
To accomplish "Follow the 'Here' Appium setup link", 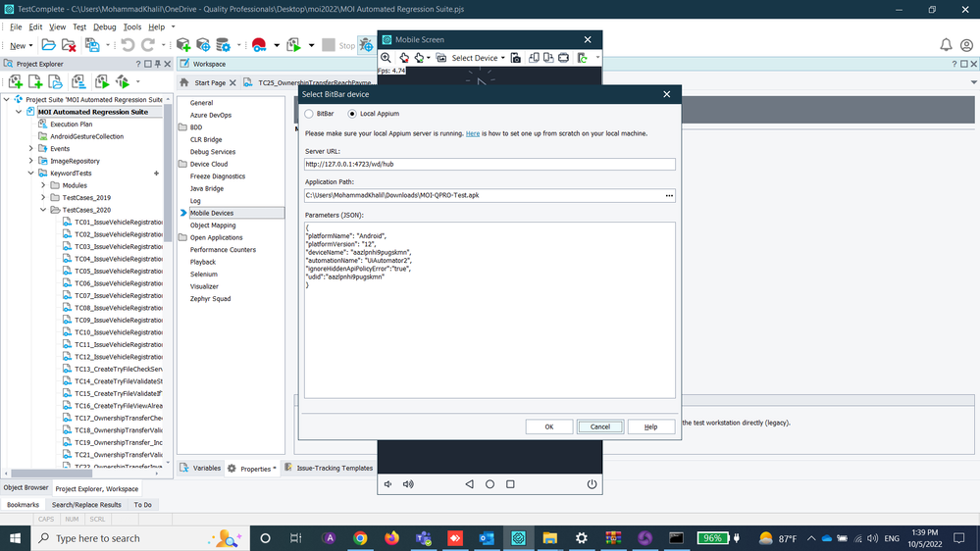I will click(472, 133).
